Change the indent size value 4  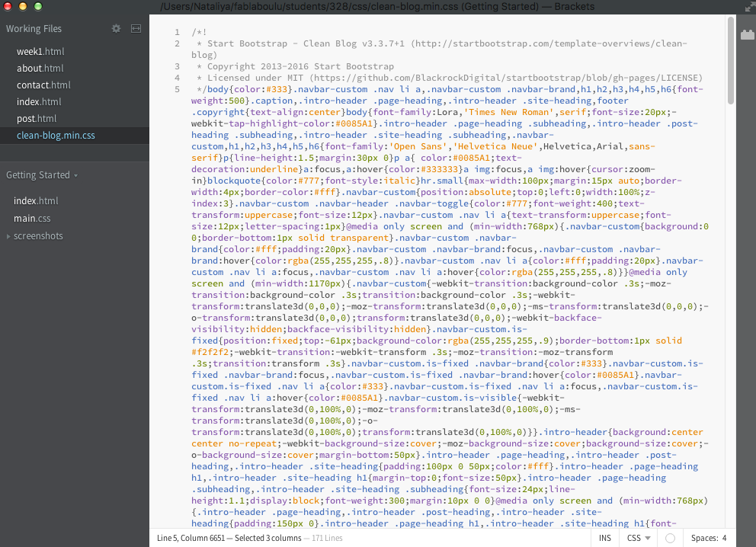(x=724, y=539)
